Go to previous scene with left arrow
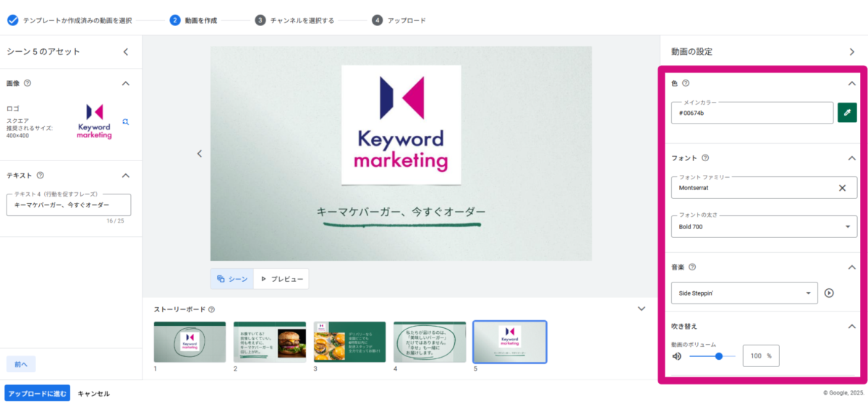Viewport: 868px width, 409px height. 200,153
